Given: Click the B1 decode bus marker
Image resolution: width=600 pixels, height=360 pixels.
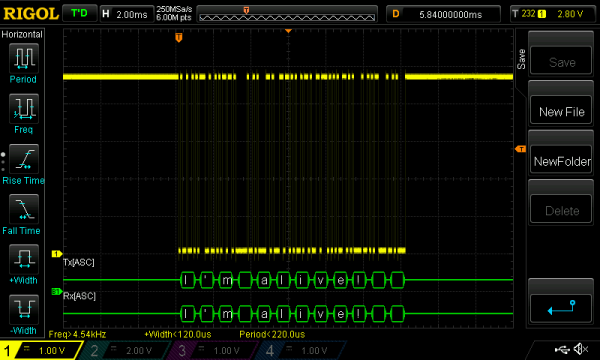Looking at the screenshot, I should tap(57, 292).
